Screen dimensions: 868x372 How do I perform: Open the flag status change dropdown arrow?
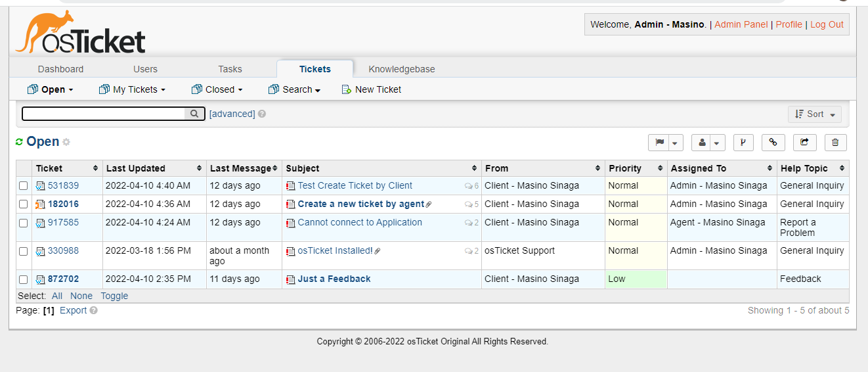click(x=675, y=143)
